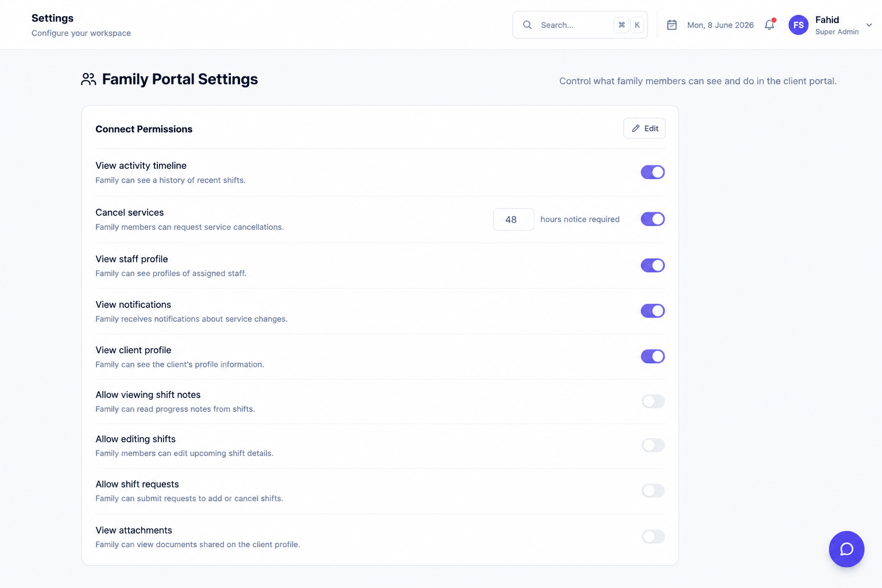Click 'Family can submit requests to add or cancel shifts.'
Viewport: 882px width, 588px height.
pos(189,498)
